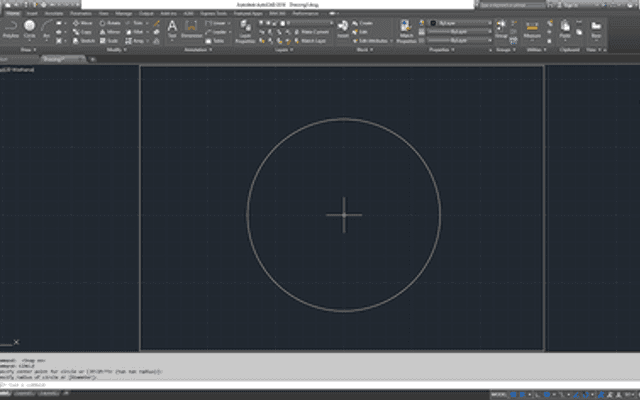The image size is (640, 400).
Task: Click the Make Current layer button
Action: click(x=312, y=32)
